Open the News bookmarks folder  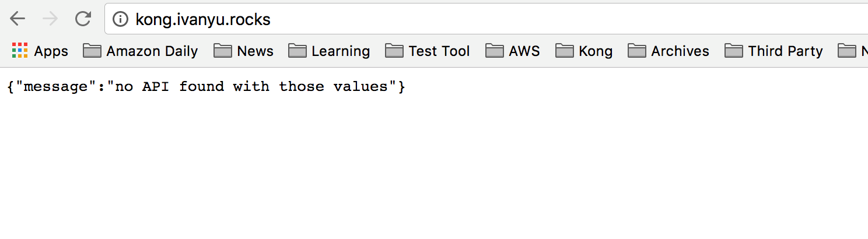(243, 51)
